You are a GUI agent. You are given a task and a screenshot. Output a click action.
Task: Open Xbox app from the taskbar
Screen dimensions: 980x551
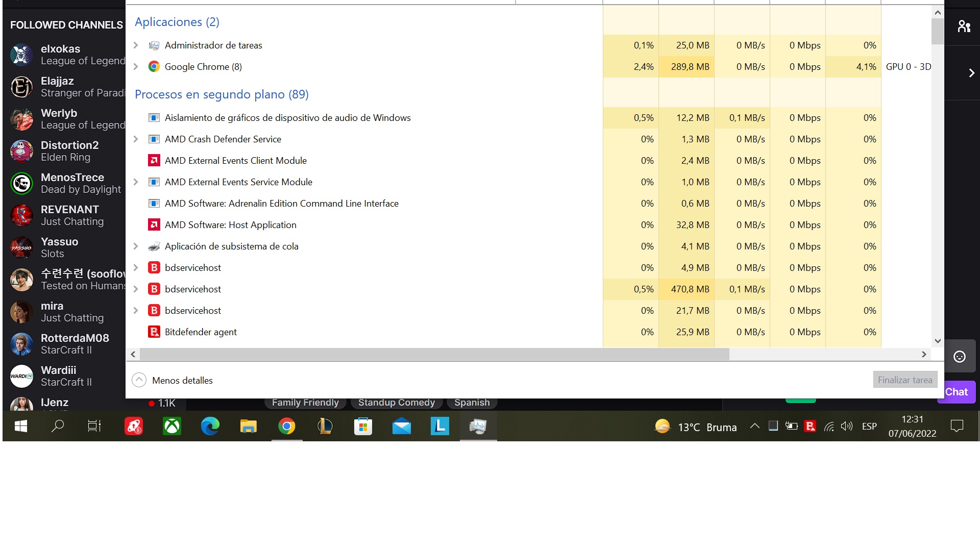(x=172, y=427)
